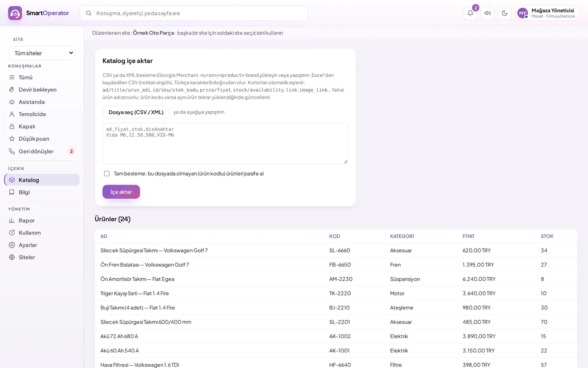Open the Tüm siteler site dropdown
Image resolution: width=588 pixels, height=368 pixels.
tap(42, 53)
